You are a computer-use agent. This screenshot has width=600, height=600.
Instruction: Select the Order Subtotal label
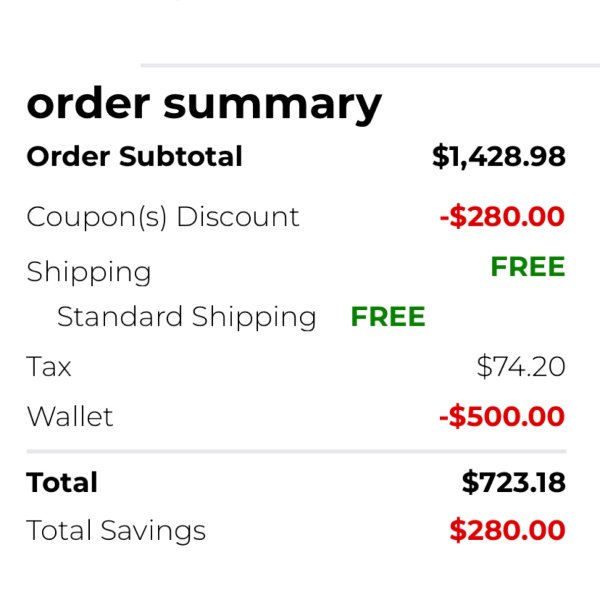tap(134, 156)
